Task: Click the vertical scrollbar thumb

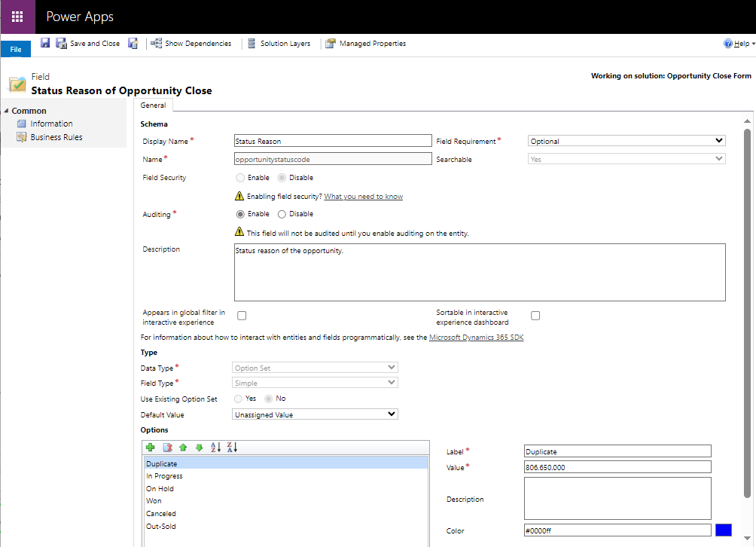Action: 747,313
